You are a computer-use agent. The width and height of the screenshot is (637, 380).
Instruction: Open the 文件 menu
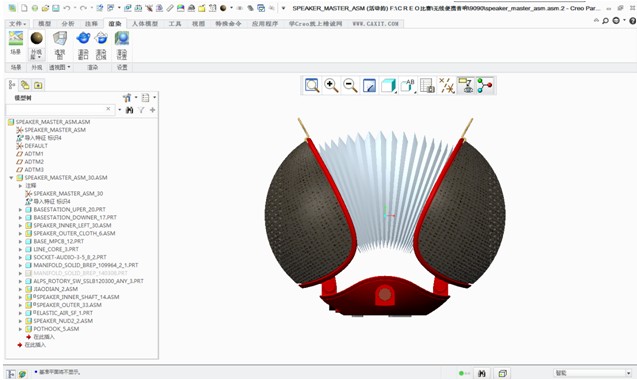[17, 24]
